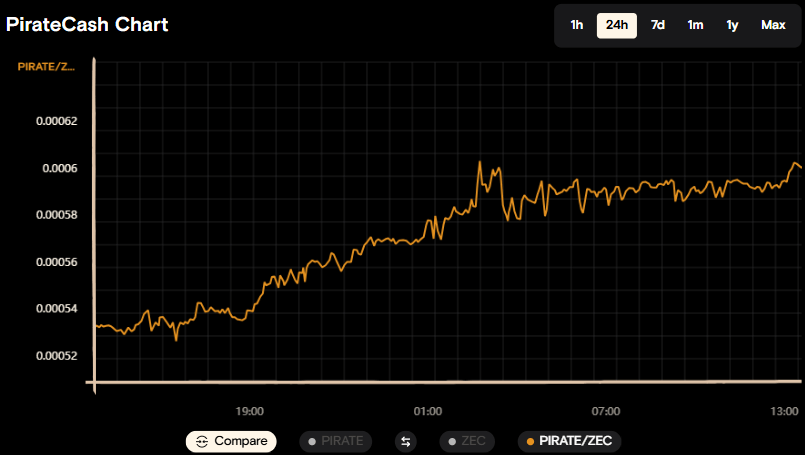
Task: Switch to the 1h timeframe
Action: click(577, 25)
